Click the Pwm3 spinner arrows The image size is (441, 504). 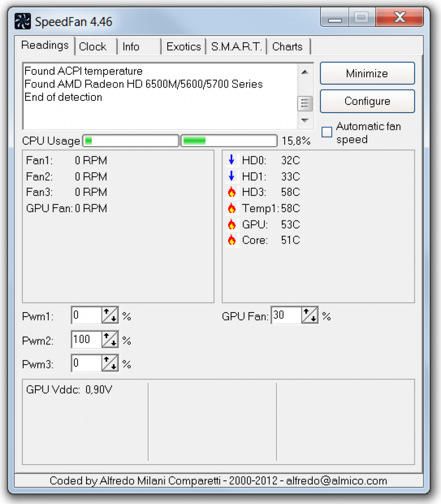tap(110, 364)
